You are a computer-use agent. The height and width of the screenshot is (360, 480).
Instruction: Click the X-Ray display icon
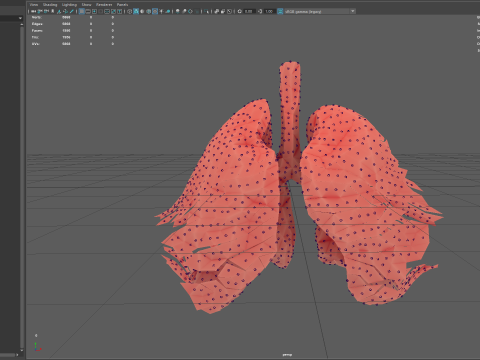pyautogui.click(x=217, y=11)
